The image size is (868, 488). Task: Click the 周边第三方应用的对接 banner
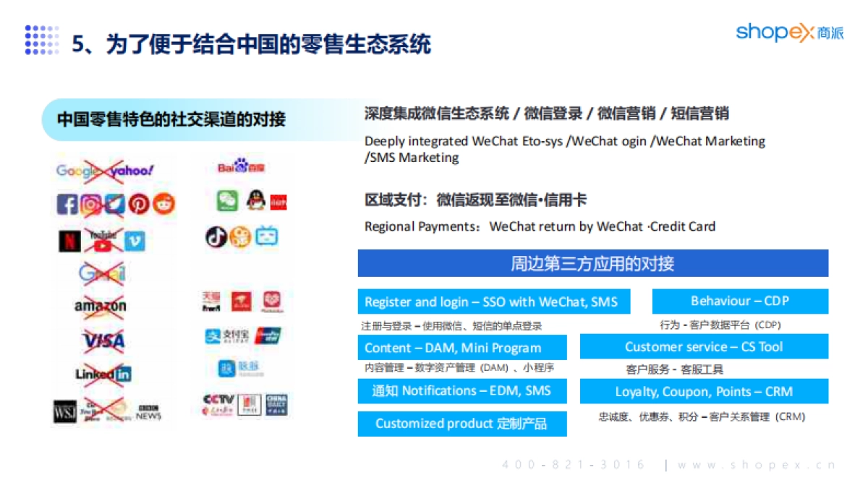click(x=593, y=263)
